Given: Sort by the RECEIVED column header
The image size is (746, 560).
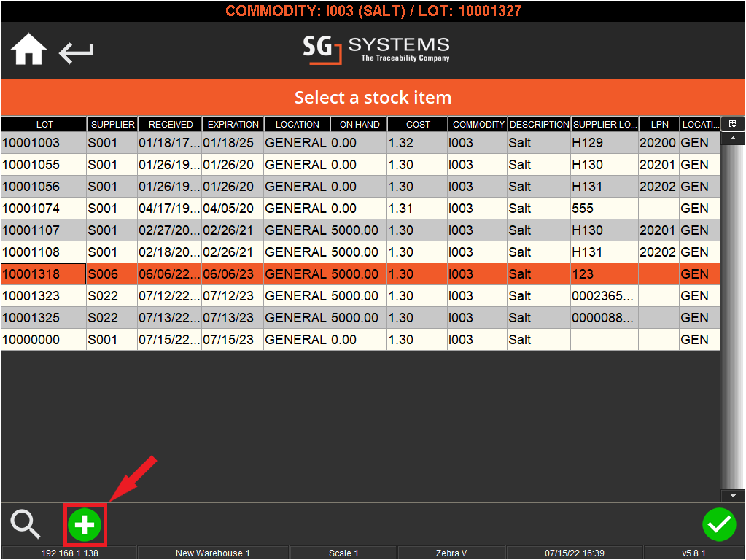Looking at the screenshot, I should click(170, 124).
